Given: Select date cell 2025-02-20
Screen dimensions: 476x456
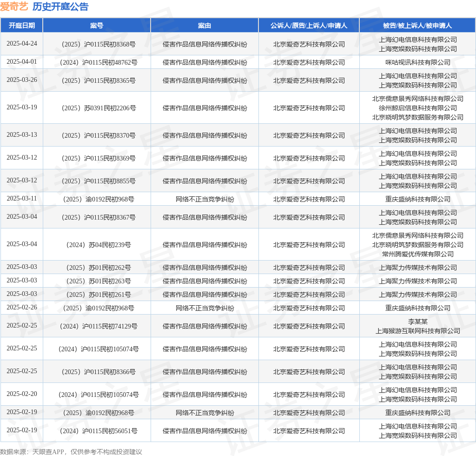Looking at the screenshot, I should pyautogui.click(x=22, y=394).
